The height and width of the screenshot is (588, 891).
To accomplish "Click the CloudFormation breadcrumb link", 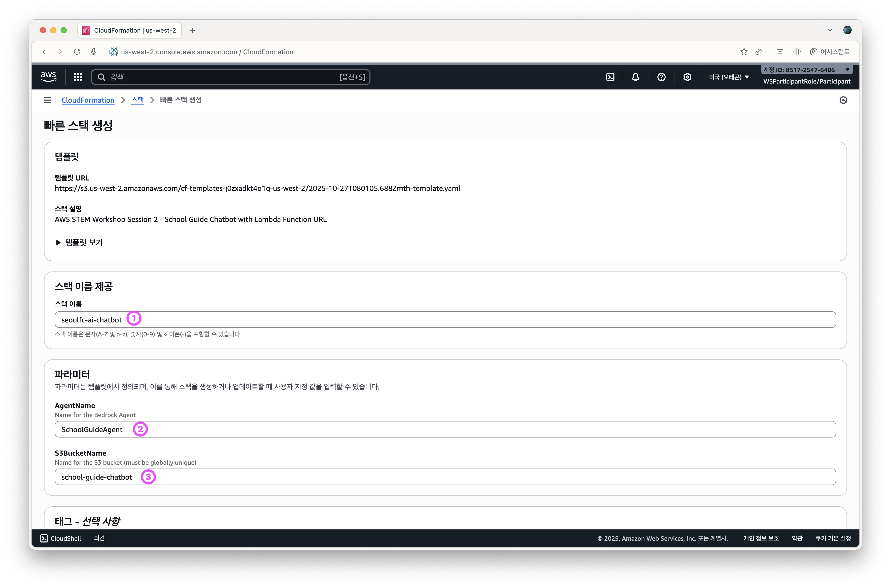I will [x=88, y=100].
